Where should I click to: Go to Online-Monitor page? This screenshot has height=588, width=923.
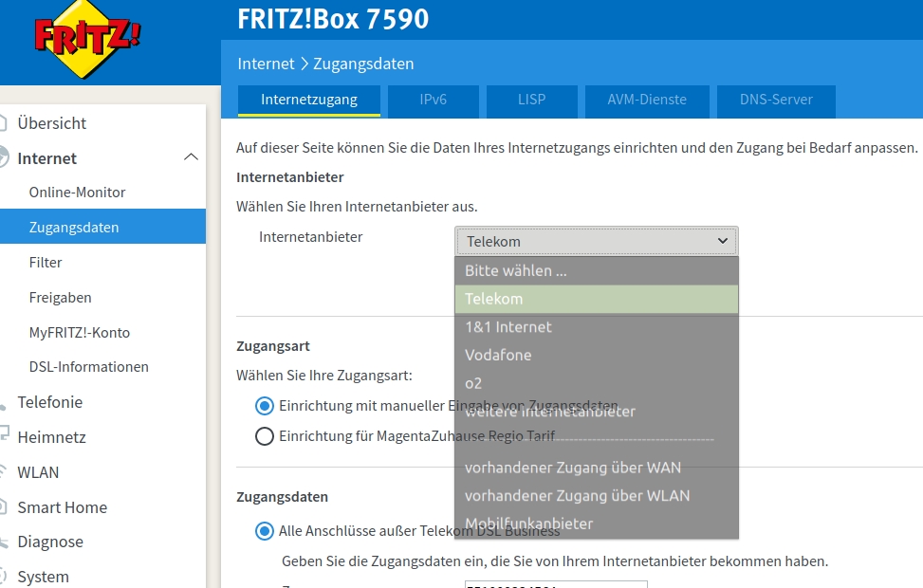point(77,193)
